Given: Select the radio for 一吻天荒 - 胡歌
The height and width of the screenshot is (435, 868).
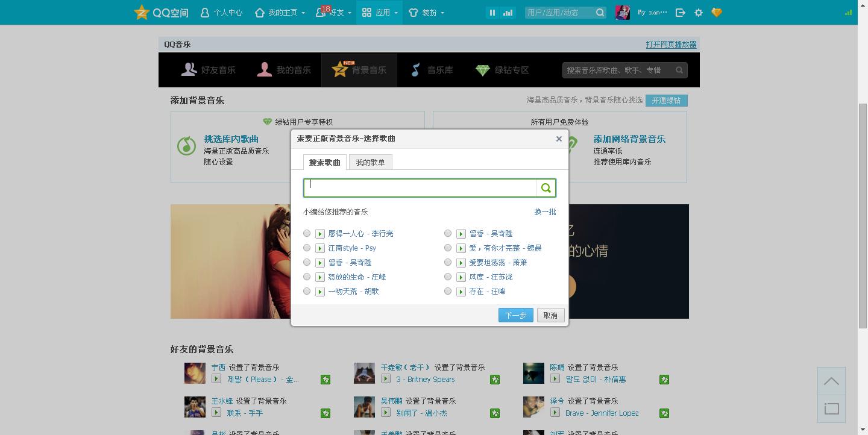Looking at the screenshot, I should click(x=307, y=291).
